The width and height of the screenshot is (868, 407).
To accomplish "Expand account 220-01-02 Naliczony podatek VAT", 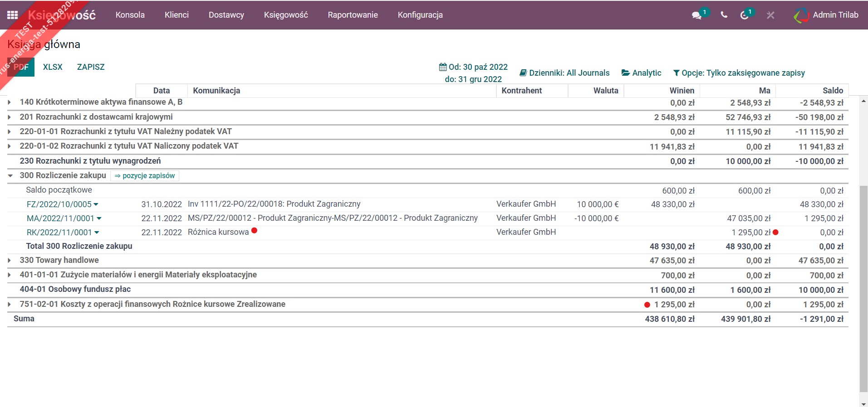I will (10, 146).
